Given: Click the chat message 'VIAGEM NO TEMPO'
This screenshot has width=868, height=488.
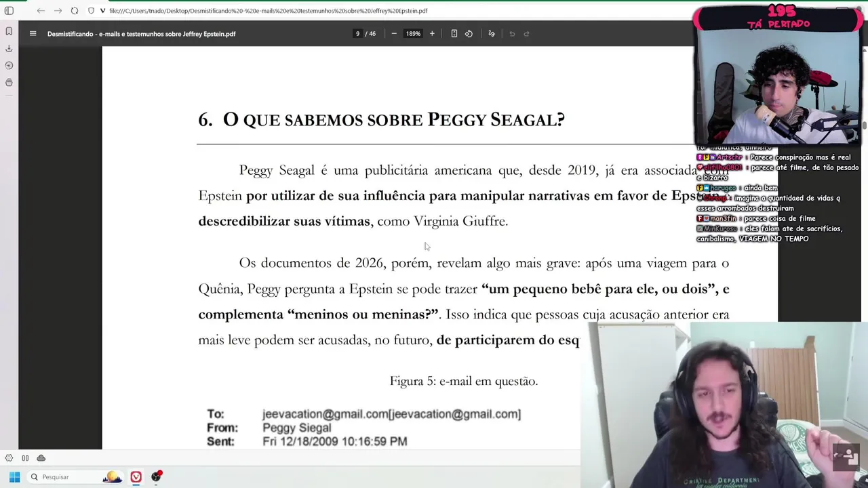Looking at the screenshot, I should point(774,239).
